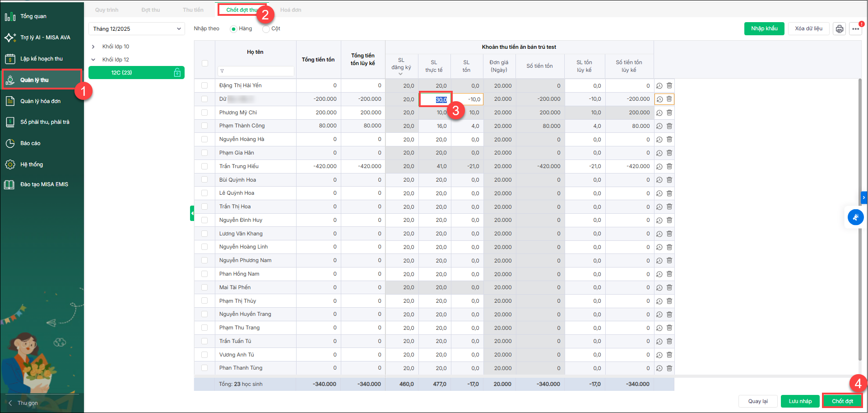
Task: Click the print icon button
Action: [x=839, y=29]
